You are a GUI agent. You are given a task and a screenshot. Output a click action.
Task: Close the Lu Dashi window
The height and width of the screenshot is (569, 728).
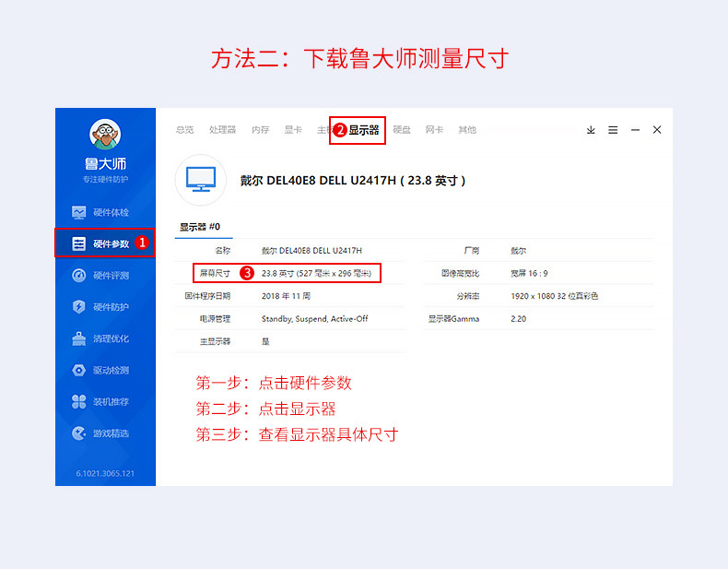point(657,130)
